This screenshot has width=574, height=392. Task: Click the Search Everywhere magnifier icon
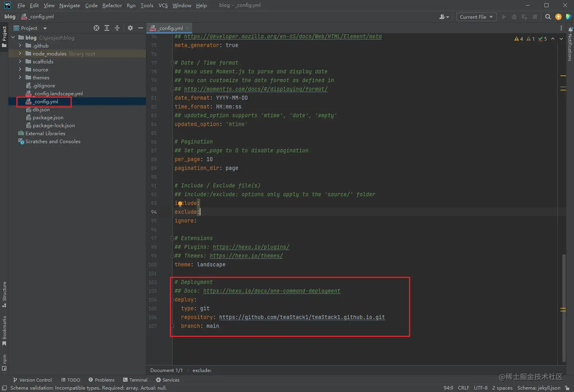pos(548,17)
